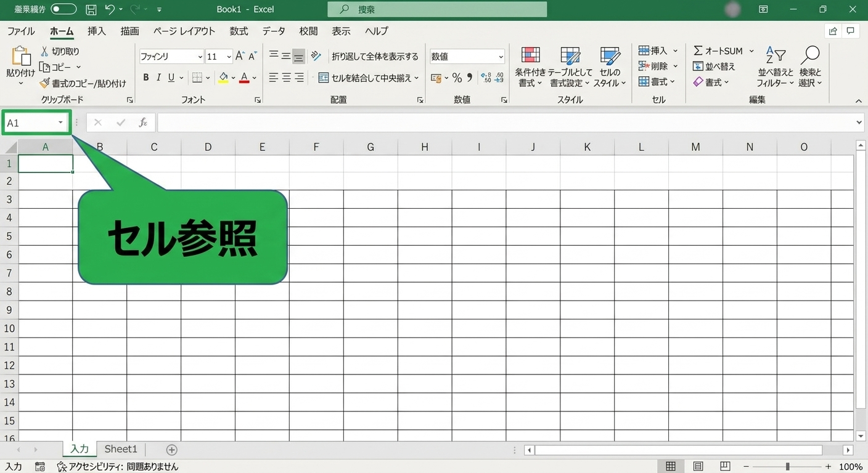This screenshot has height=473, width=868.
Task: Click the decrease decimal icon
Action: (499, 78)
